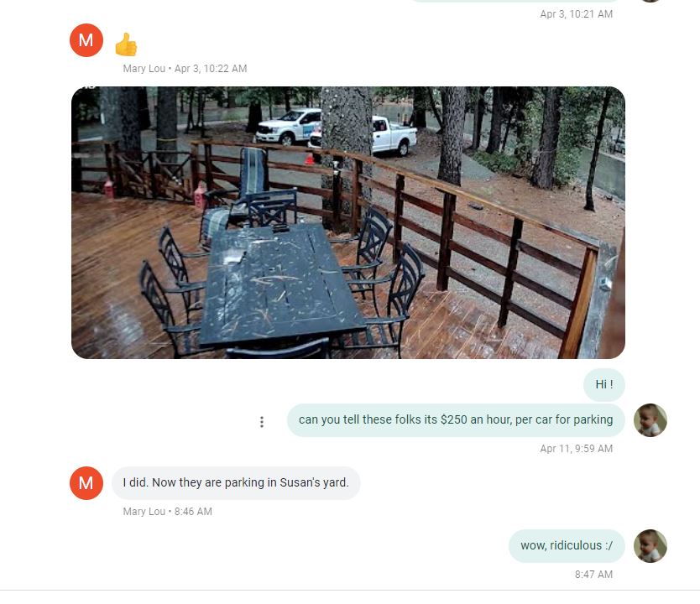Open the three-dot menu beside parking message
Image resolution: width=700 pixels, height=604 pixels.
point(262,422)
